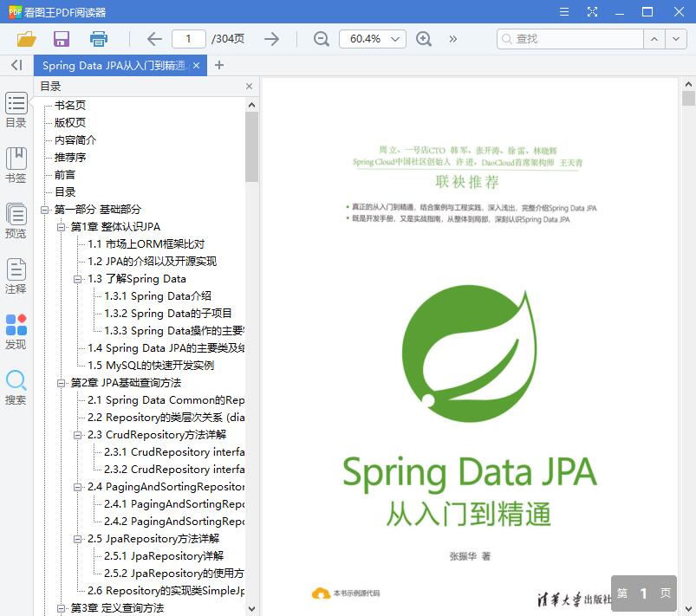Collapse the 第一部分 基础部分 tree node
This screenshot has width=696, height=616.
(x=44, y=210)
